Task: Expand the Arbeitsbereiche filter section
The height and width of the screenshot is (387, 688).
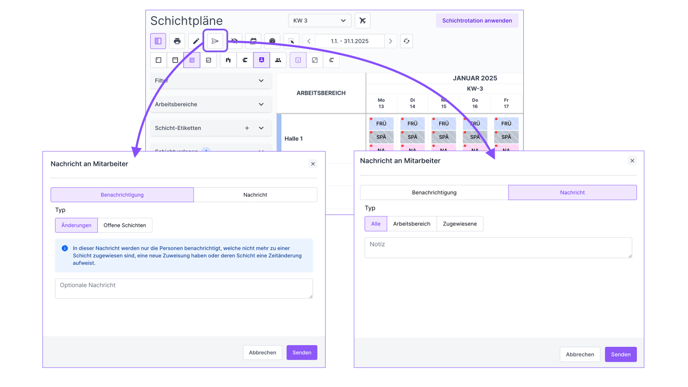Action: (211, 104)
